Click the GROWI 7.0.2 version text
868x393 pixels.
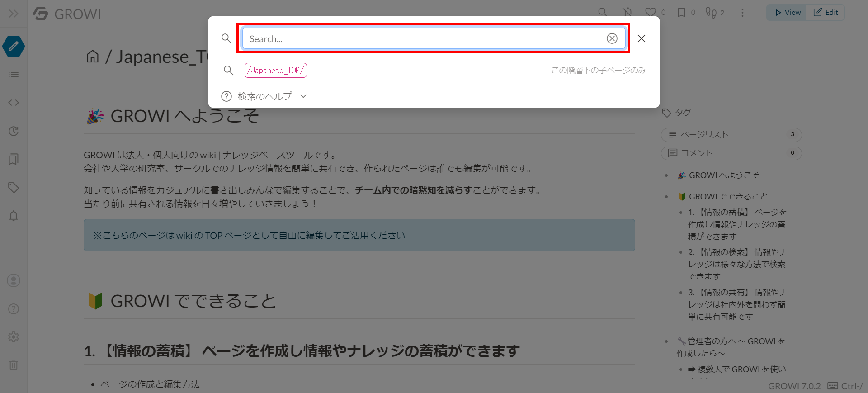coord(794,386)
